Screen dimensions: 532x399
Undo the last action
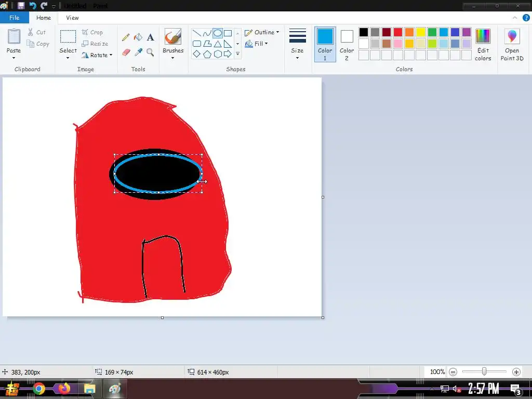(x=33, y=6)
